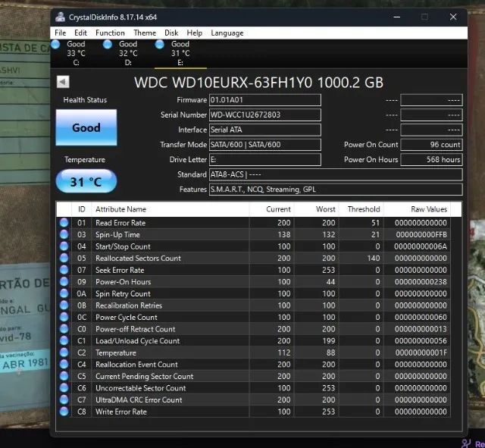This screenshot has width=485, height=448.
Task: Click the Firmware field 01.01A01
Action: (265, 100)
